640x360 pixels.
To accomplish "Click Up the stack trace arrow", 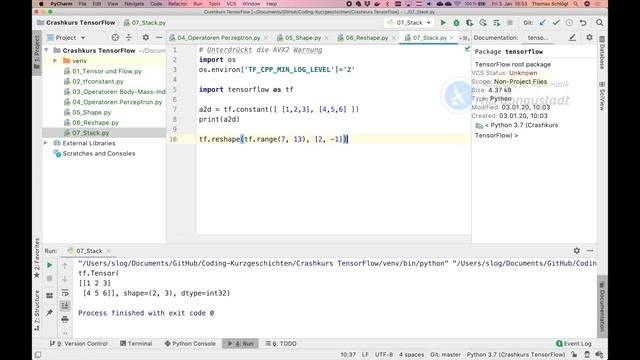I will 65,265.
